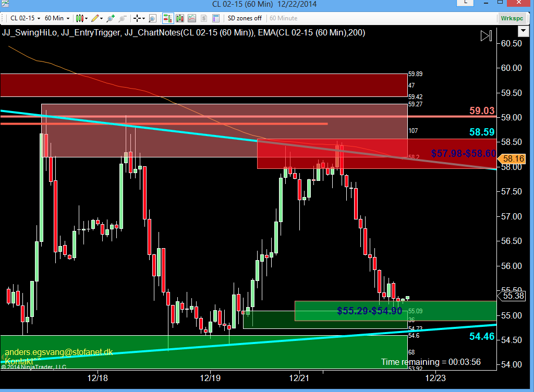Click the 12/21 date axis label

click(299, 378)
